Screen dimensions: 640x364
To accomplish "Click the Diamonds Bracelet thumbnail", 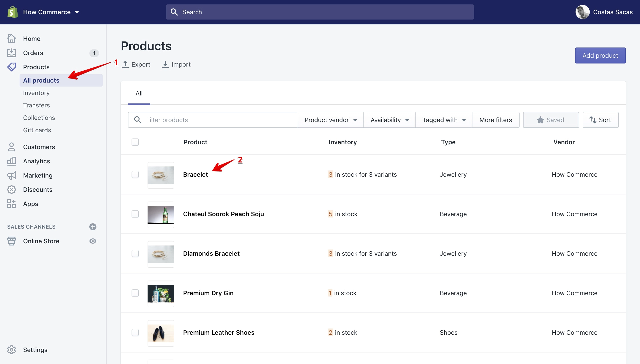I will 161,254.
